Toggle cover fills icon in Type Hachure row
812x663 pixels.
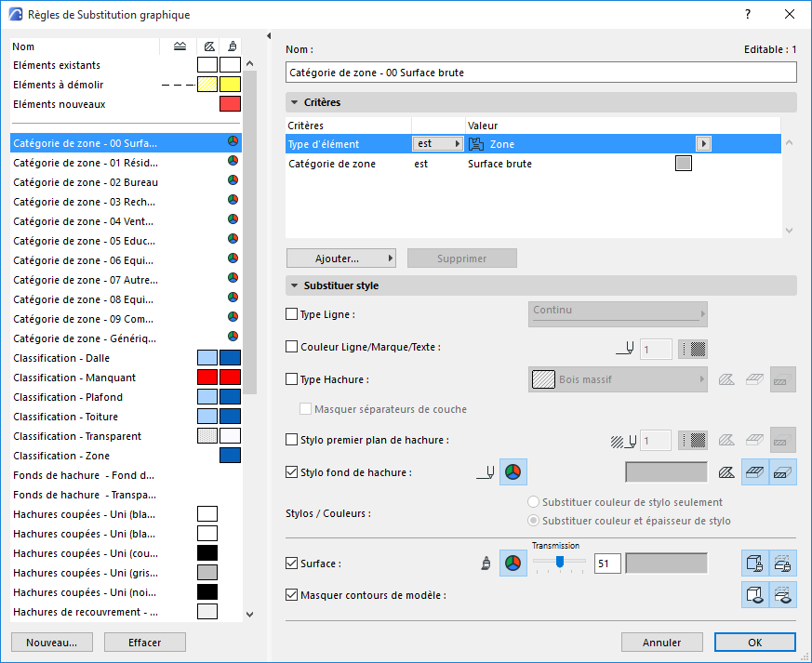pyautogui.click(x=754, y=380)
